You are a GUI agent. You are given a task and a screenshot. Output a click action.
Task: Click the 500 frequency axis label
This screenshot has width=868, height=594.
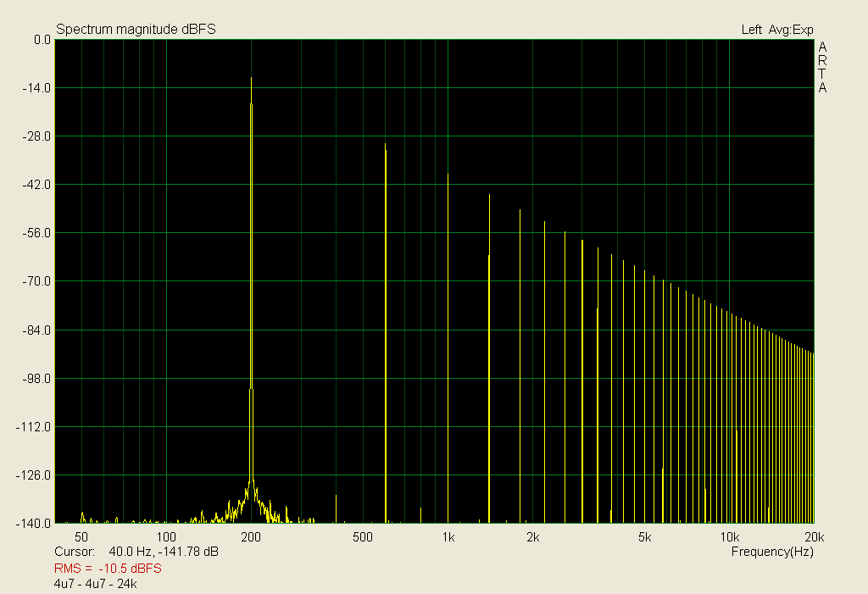363,537
